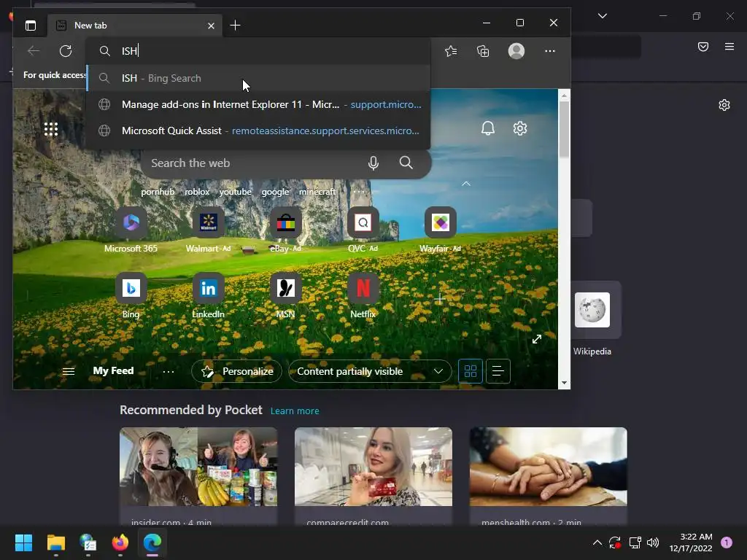Add a new quick link site
The image size is (747, 560).
[439, 299]
